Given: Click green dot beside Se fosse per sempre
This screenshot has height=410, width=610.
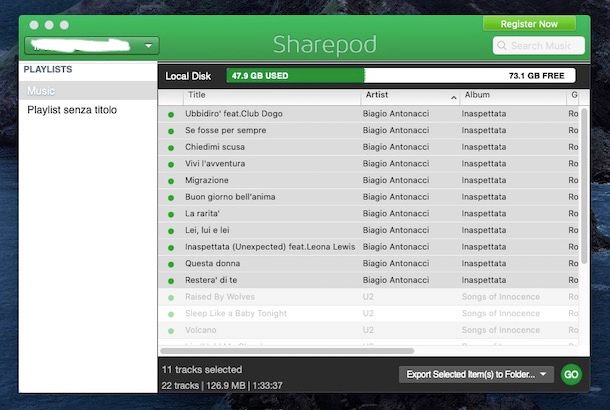Looking at the screenshot, I should [x=171, y=131].
